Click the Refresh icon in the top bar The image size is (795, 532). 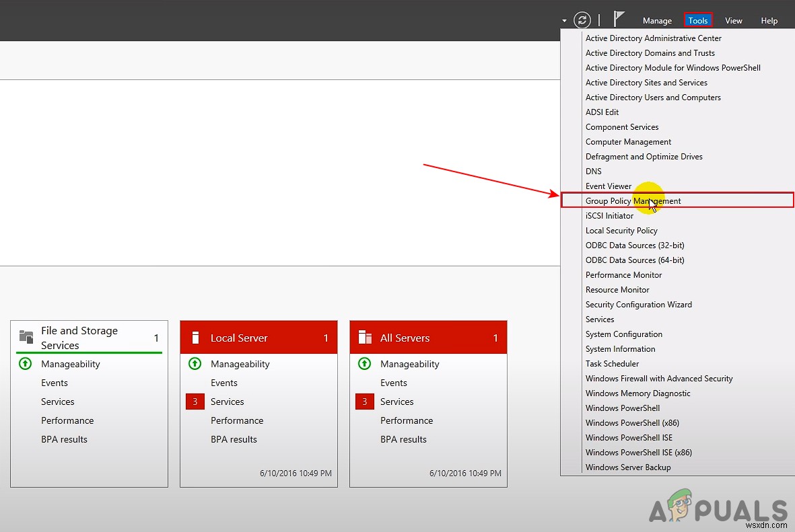pyautogui.click(x=582, y=20)
